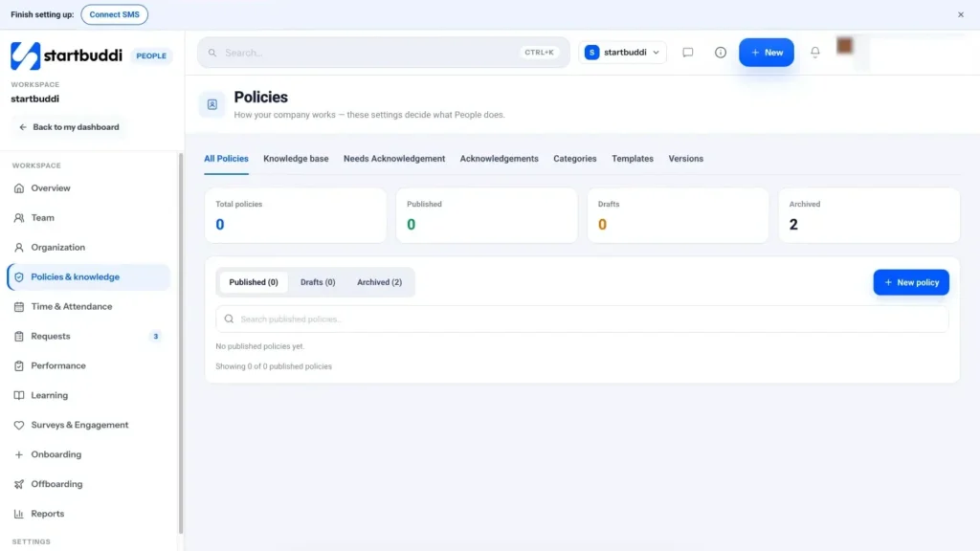The height and width of the screenshot is (551, 980).
Task: Open the Versions tab
Action: pos(685,159)
